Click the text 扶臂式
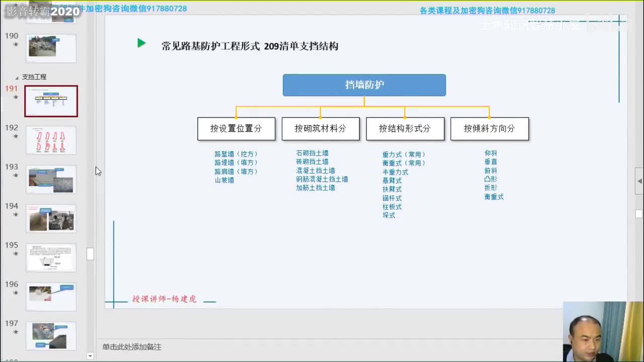This screenshot has width=644, height=362. tap(392, 189)
